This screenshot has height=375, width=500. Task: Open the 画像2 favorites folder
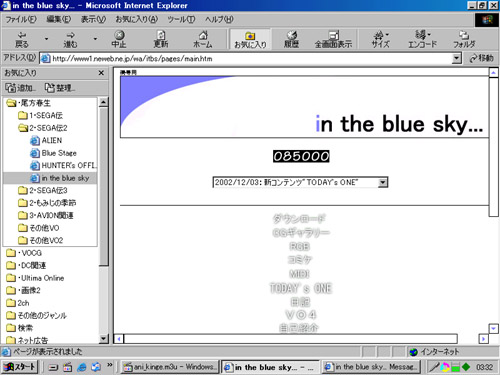tap(23, 290)
